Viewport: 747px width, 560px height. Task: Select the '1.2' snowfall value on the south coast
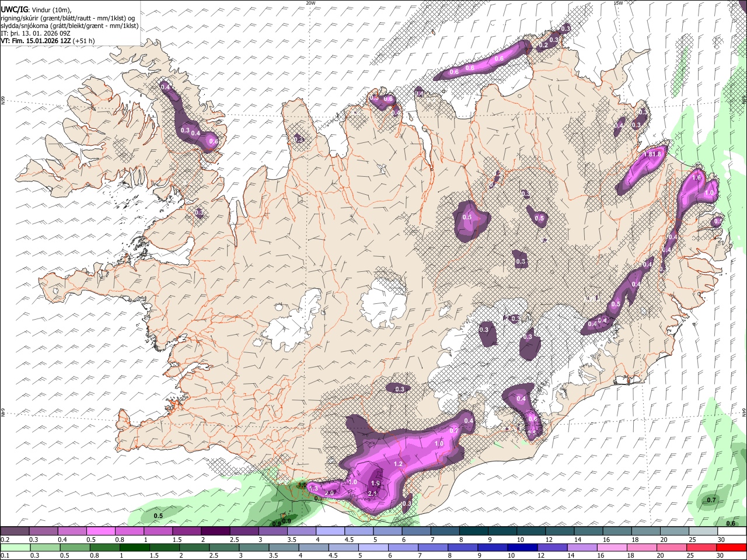tap(399, 464)
